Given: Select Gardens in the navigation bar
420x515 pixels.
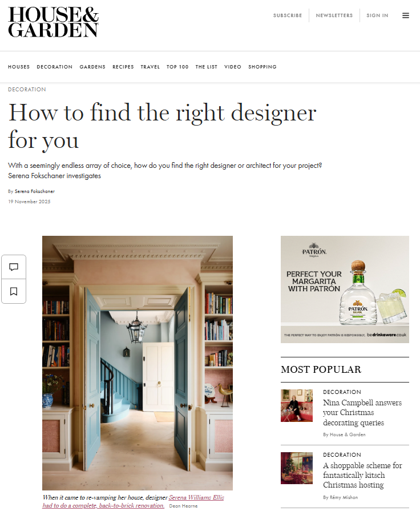Looking at the screenshot, I should [92, 67].
